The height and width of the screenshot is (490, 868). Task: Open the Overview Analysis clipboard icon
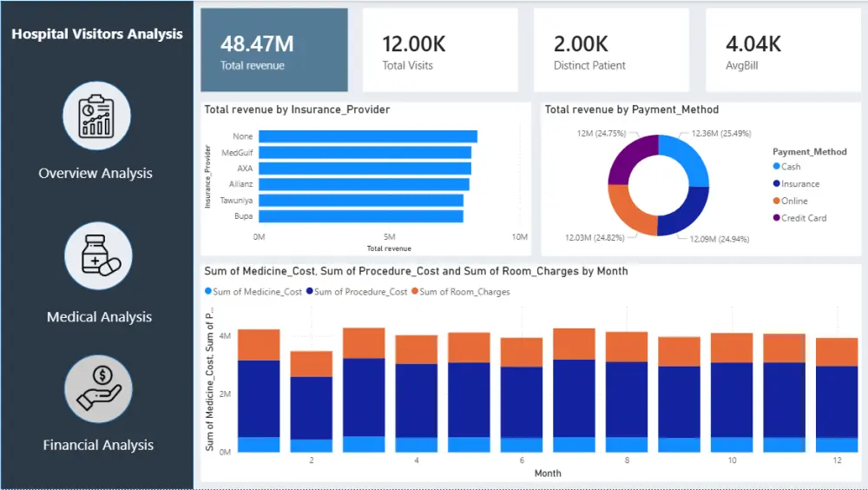coord(97,116)
